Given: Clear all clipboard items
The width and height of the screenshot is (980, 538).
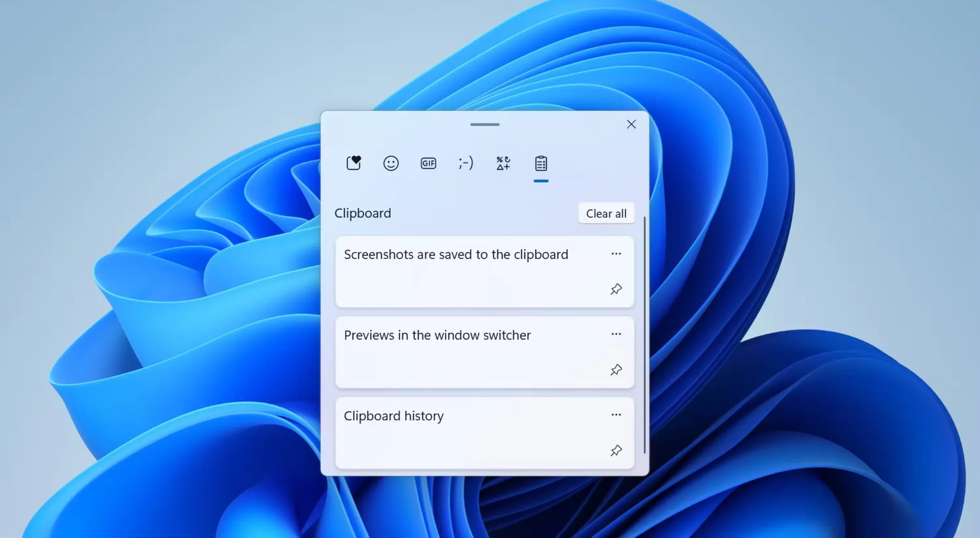Looking at the screenshot, I should tap(606, 213).
